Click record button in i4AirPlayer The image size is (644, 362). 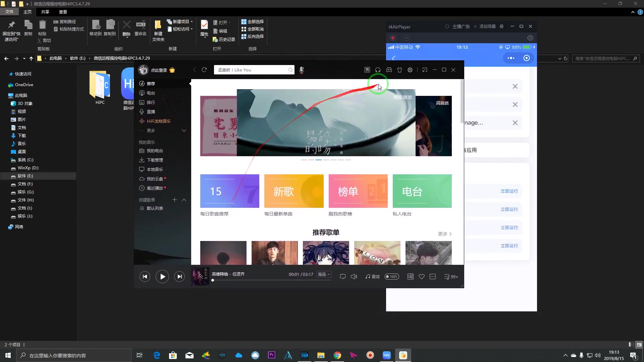click(393, 38)
